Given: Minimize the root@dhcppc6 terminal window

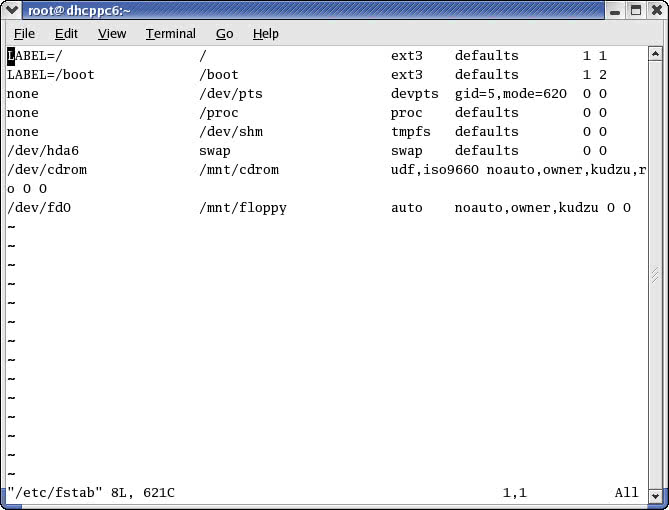Looking at the screenshot, I should 615,10.
